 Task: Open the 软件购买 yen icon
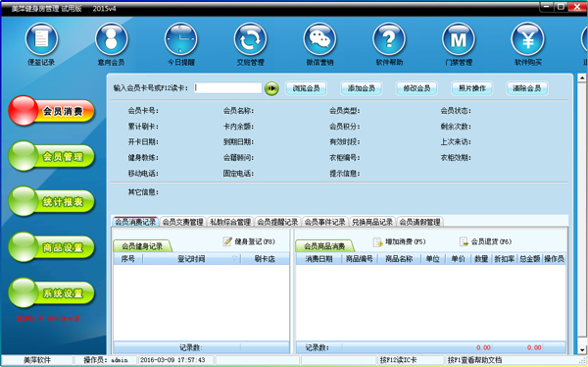527,39
